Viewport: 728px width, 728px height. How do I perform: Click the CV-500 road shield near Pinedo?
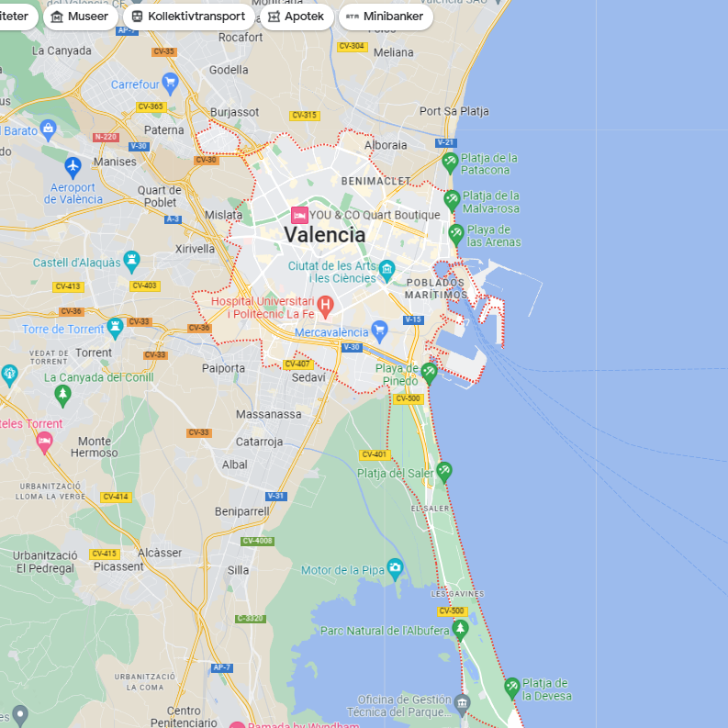point(409,398)
